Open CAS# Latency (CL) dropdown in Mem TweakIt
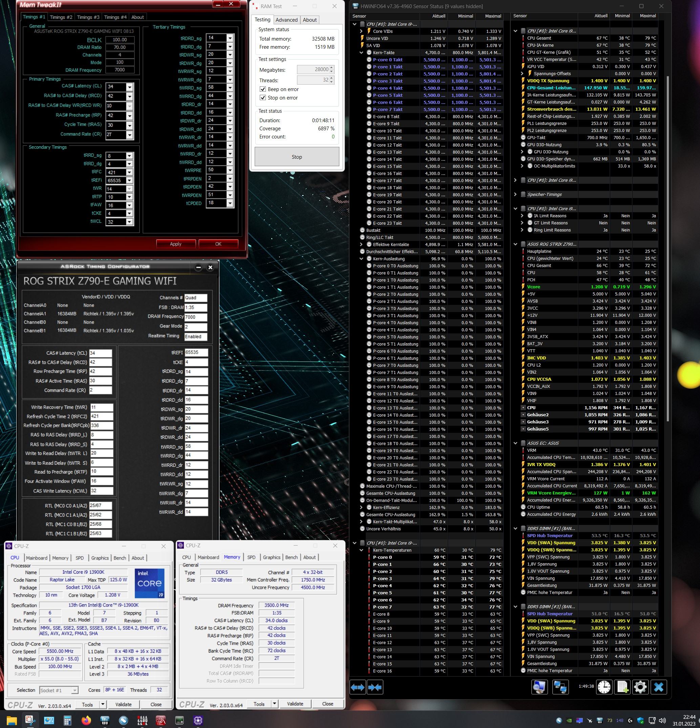The height and width of the screenshot is (728, 700). click(x=129, y=87)
